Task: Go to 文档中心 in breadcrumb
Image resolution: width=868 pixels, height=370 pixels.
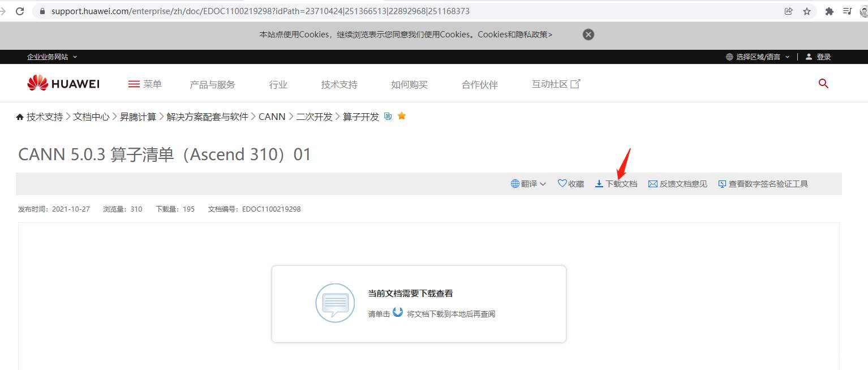Action: tap(91, 117)
